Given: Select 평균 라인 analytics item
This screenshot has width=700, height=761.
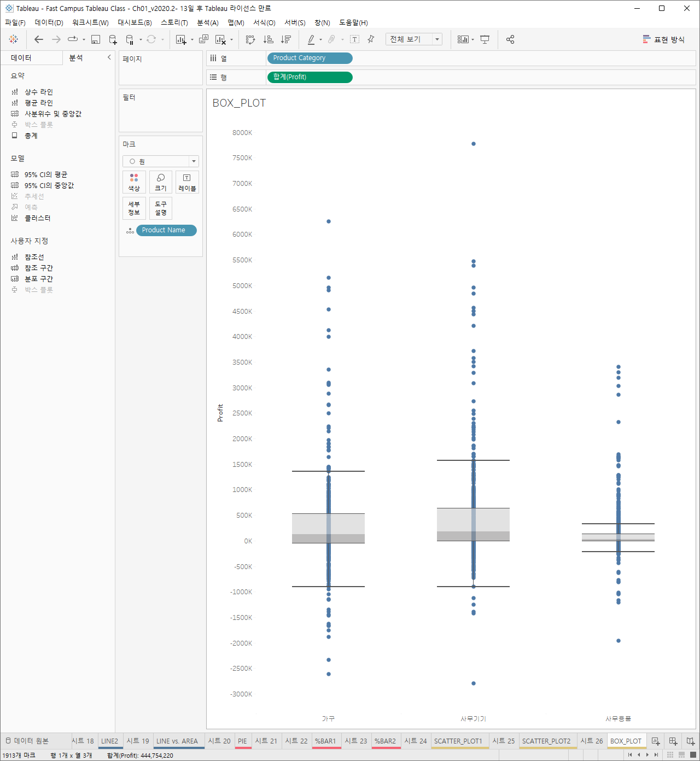Looking at the screenshot, I should [38, 103].
